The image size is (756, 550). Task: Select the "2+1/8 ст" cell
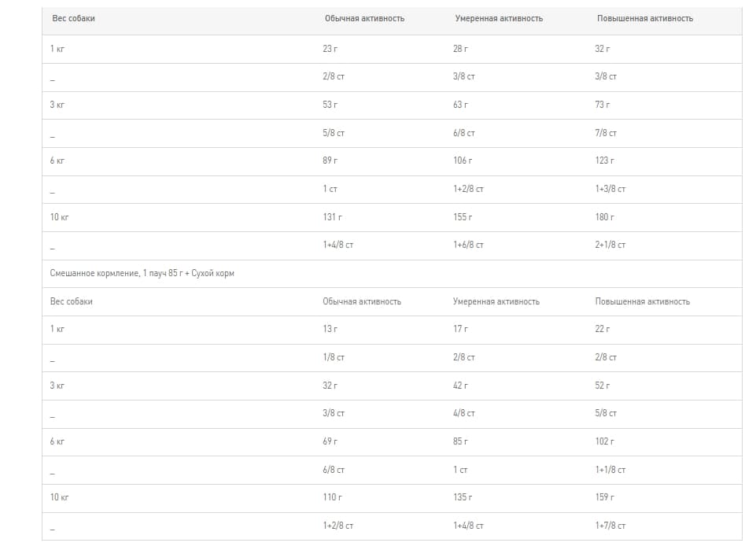[610, 245]
